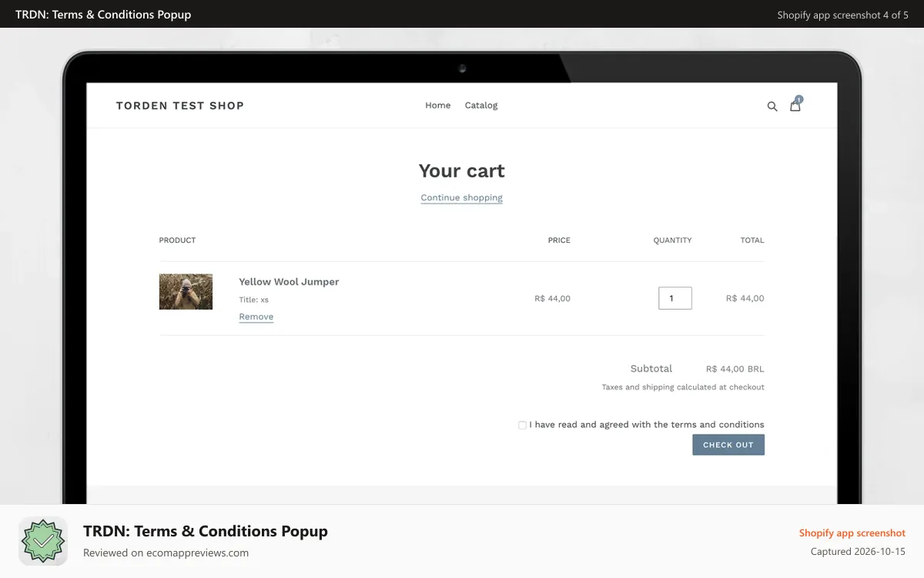
Task: Click the QUANTITY column header
Action: pos(673,240)
